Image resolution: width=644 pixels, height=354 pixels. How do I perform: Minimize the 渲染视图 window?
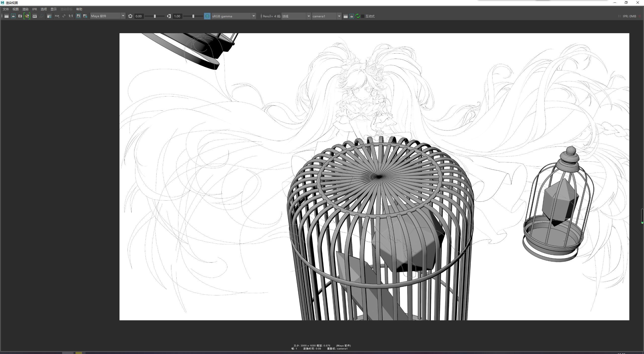[x=615, y=3]
